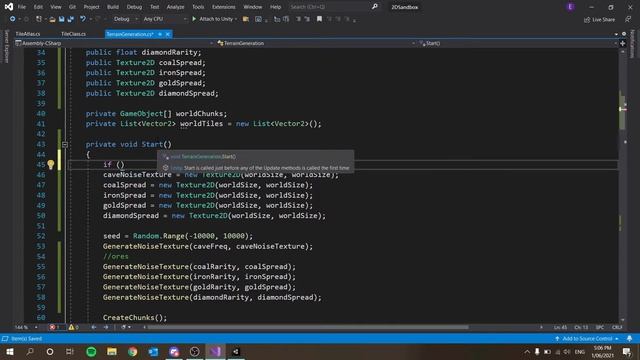Toggle pin on TerrainGeneration.cs tab
This screenshot has width=640, height=360.
click(x=160, y=34)
